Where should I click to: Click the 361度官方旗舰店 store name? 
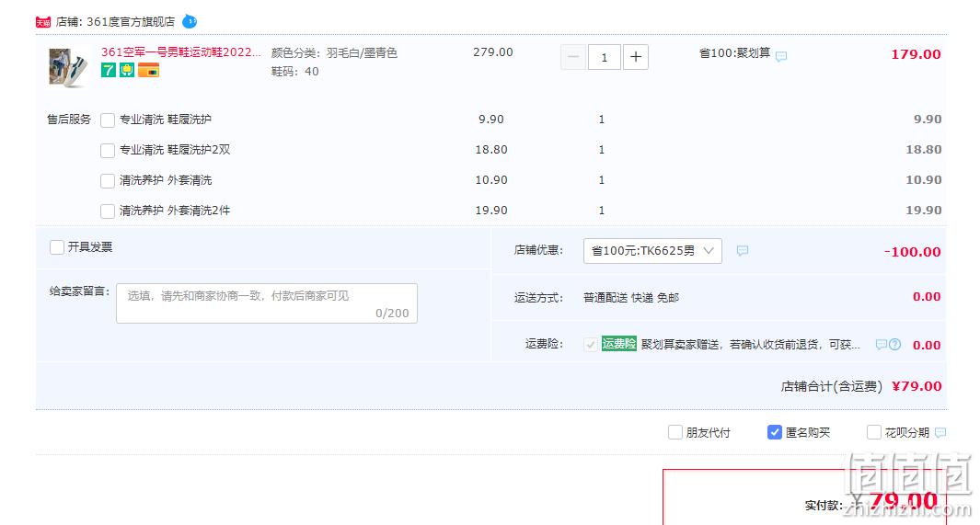131,22
